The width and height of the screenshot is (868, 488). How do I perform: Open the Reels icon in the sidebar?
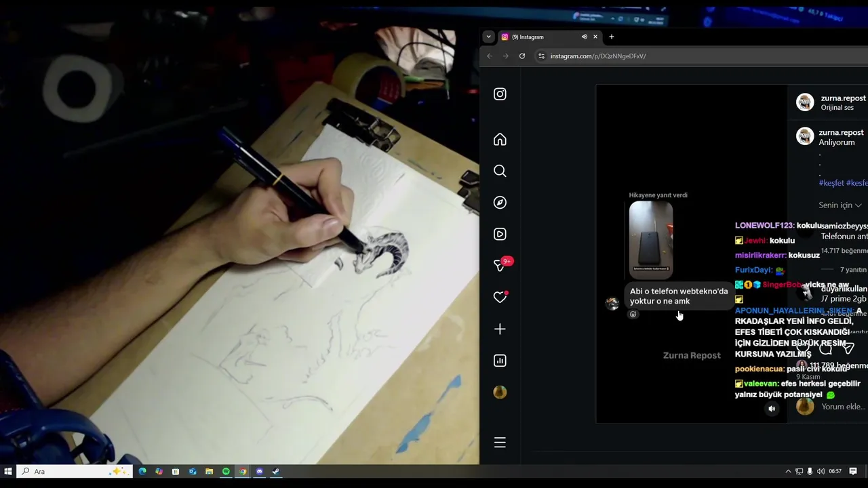tap(500, 235)
